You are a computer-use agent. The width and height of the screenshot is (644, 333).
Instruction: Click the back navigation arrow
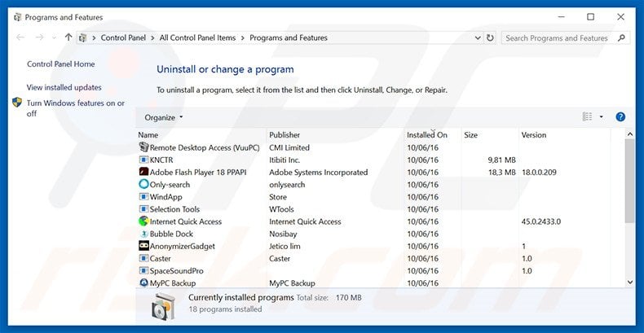tap(20, 37)
